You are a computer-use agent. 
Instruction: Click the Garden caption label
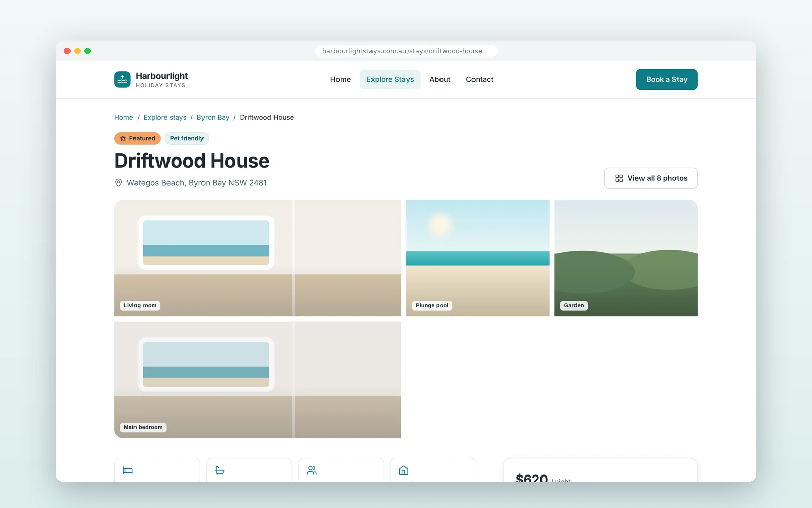coord(574,305)
